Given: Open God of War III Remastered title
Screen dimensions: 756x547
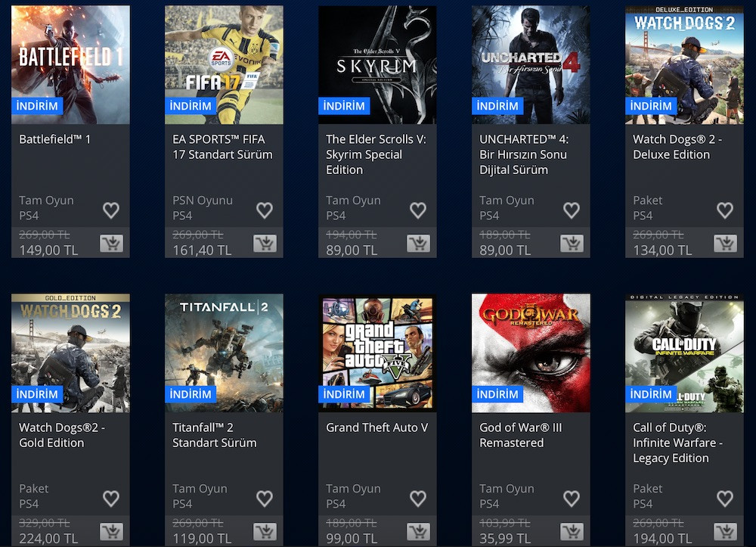Looking at the screenshot, I should click(521, 435).
